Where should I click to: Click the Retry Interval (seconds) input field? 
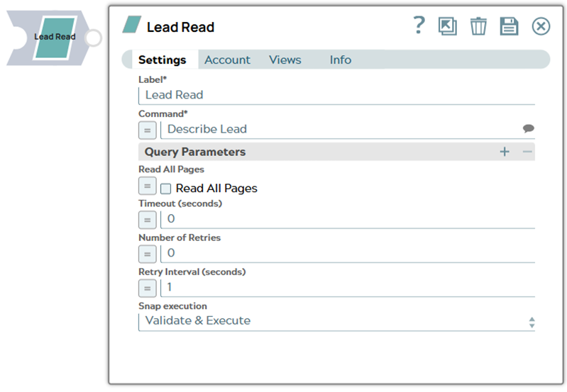coord(348,288)
